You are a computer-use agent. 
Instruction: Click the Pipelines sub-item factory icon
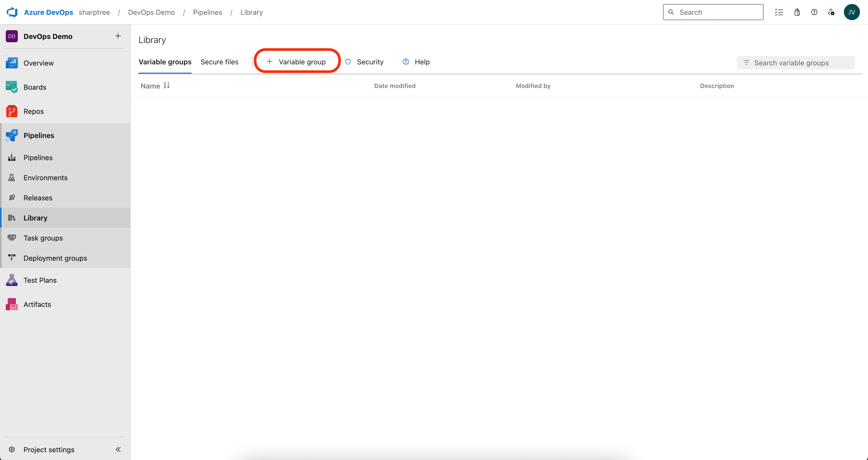12,157
